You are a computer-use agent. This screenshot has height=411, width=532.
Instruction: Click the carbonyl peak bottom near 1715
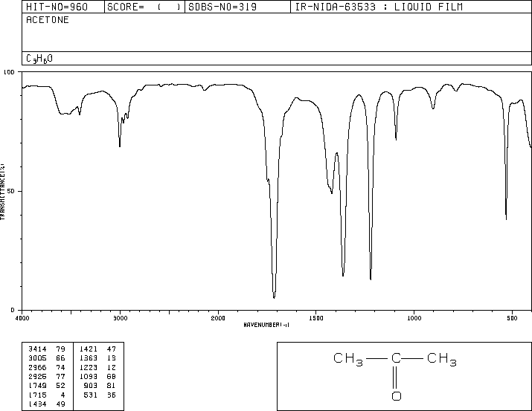coord(274,297)
